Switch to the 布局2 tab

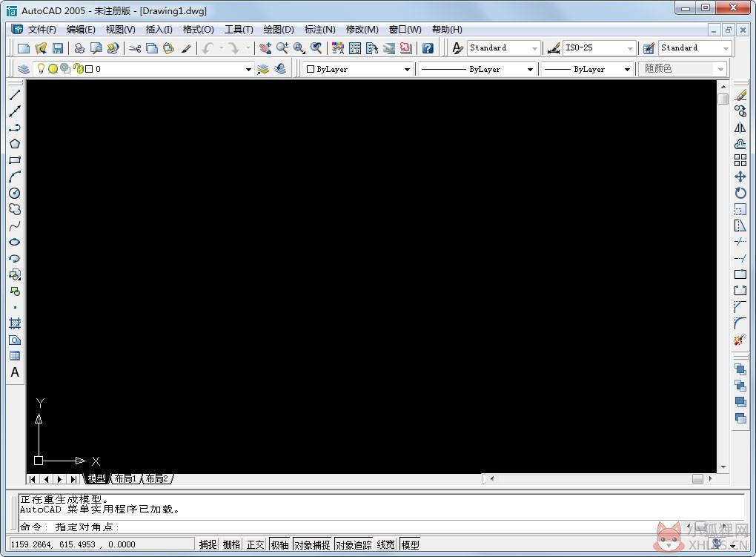point(156,478)
